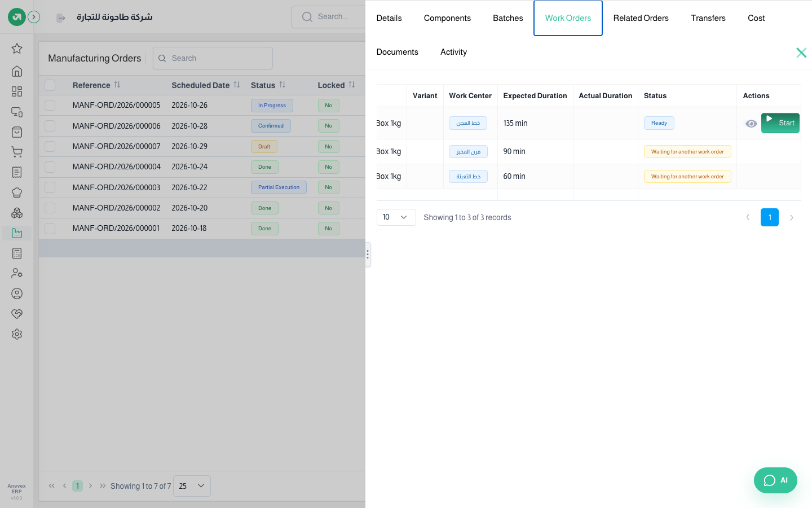Open the AI chat assistant button
Image resolution: width=812 pixels, height=508 pixels.
[x=775, y=480]
